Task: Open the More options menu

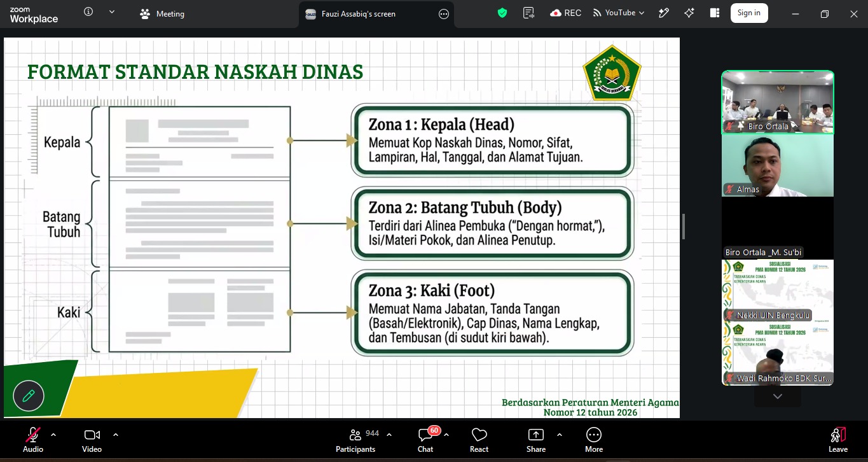Action: pyautogui.click(x=594, y=440)
